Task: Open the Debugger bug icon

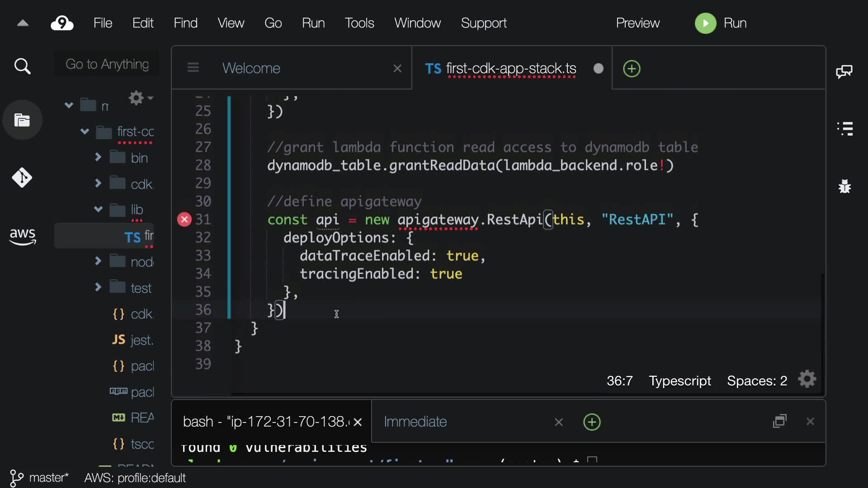Action: tap(844, 186)
